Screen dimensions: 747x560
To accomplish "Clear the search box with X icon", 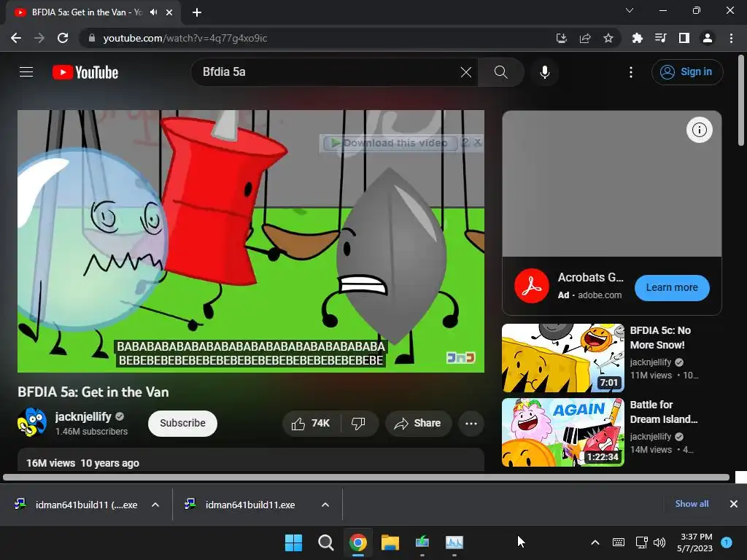I will [x=466, y=72].
